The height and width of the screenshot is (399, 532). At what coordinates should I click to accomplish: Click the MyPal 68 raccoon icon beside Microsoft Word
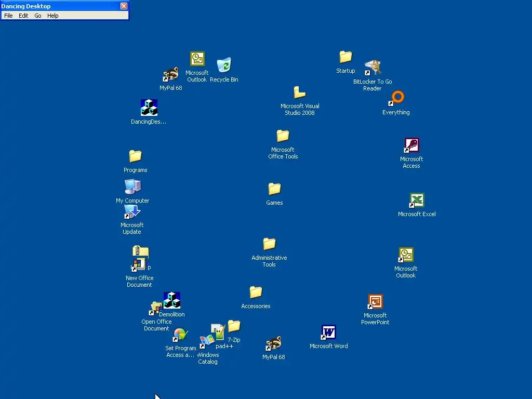coord(273,343)
